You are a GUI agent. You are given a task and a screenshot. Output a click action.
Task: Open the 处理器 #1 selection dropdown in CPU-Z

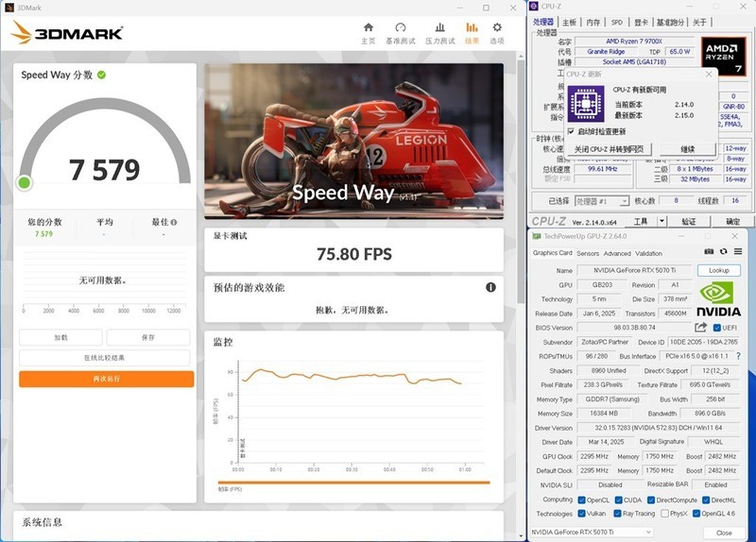(602, 201)
